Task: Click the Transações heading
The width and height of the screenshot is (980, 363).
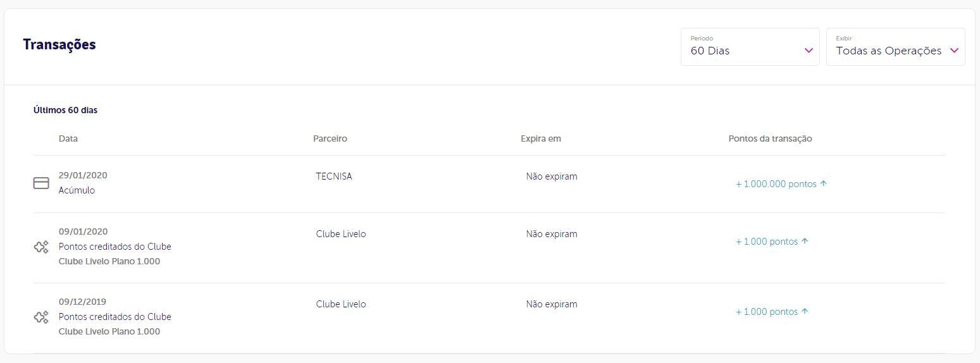Action: coord(59,45)
